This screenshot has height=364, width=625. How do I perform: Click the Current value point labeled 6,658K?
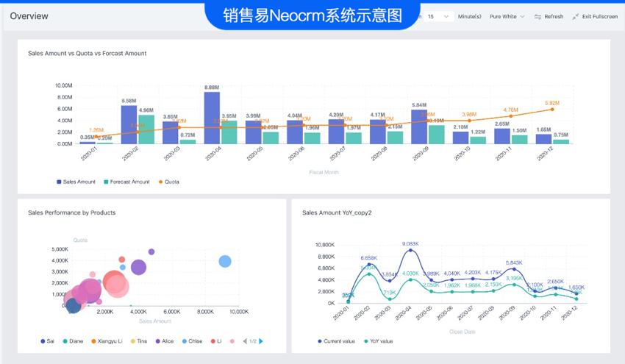(369, 264)
